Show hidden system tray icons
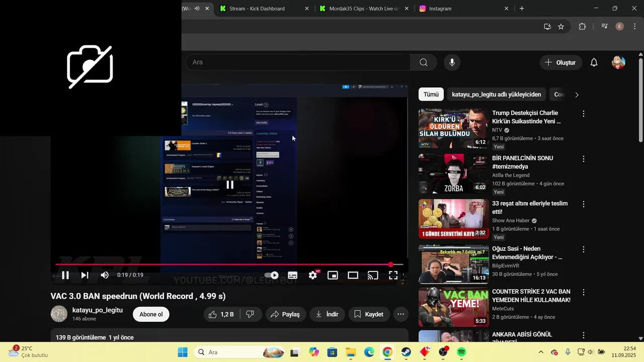This screenshot has width=644, height=362. point(541,352)
